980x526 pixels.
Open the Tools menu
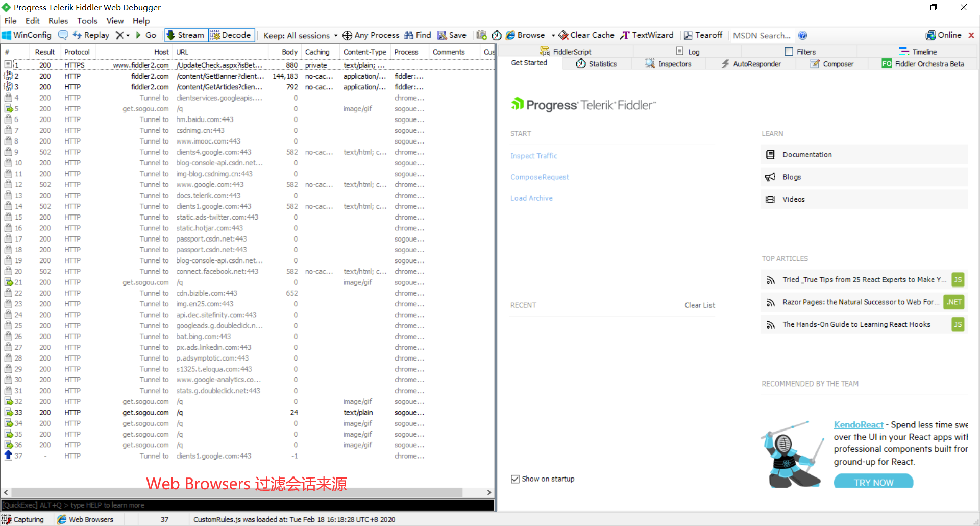click(x=87, y=21)
